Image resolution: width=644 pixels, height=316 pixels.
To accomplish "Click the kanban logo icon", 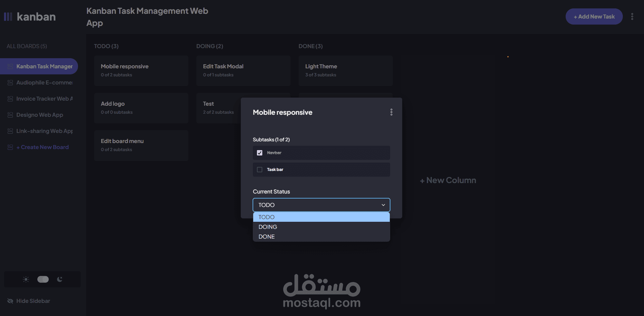I will pos(8,16).
